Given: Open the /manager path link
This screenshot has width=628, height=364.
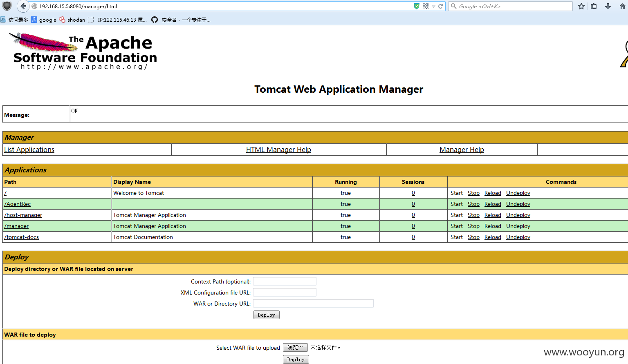Looking at the screenshot, I should (x=16, y=226).
